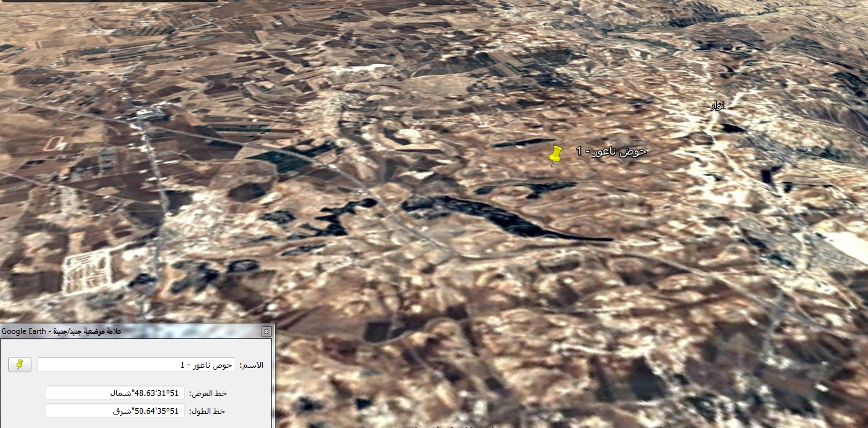
Task: Select the نوار place label on the map
Action: tap(717, 105)
